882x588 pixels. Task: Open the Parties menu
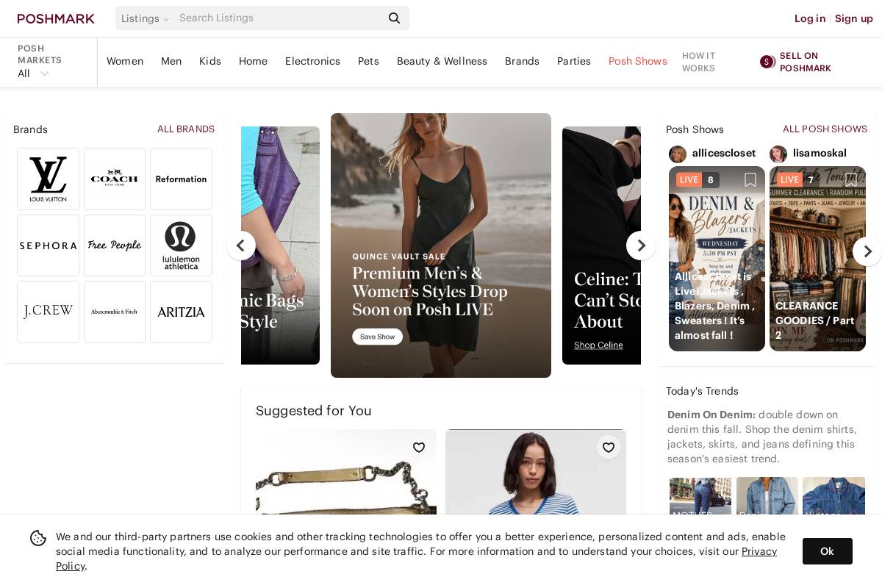[574, 61]
